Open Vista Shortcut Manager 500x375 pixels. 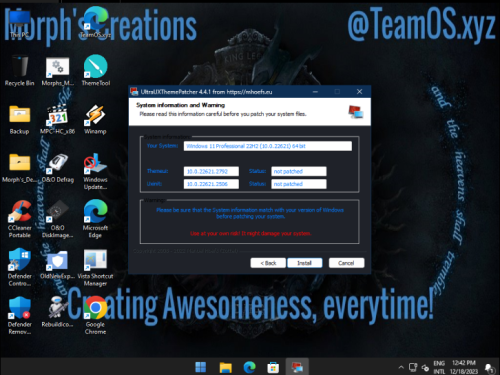click(x=95, y=268)
